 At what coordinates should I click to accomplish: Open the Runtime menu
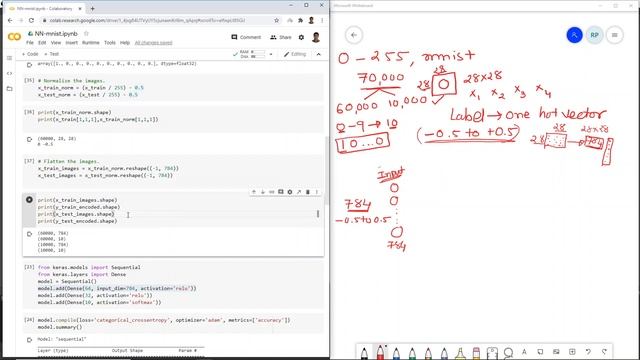(x=91, y=42)
